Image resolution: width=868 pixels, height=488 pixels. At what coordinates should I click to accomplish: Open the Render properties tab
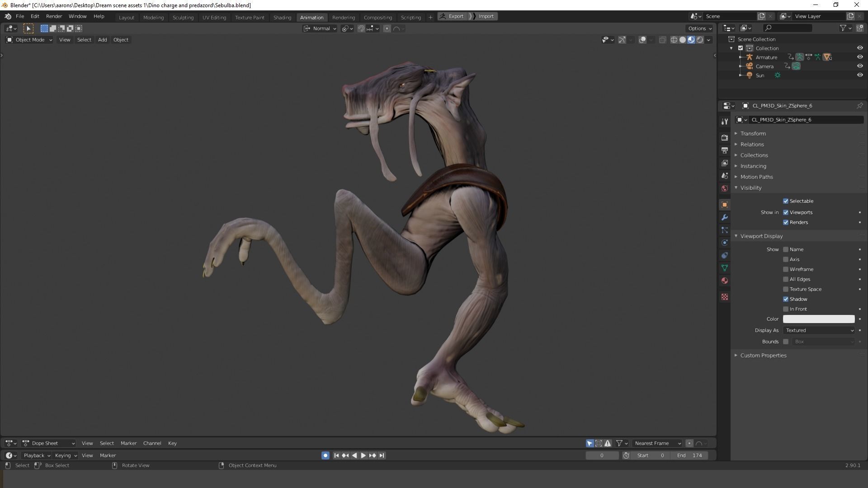725,138
